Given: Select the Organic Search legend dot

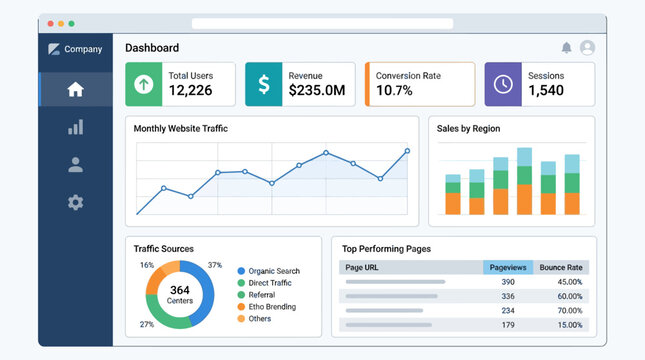Looking at the screenshot, I should tap(241, 271).
